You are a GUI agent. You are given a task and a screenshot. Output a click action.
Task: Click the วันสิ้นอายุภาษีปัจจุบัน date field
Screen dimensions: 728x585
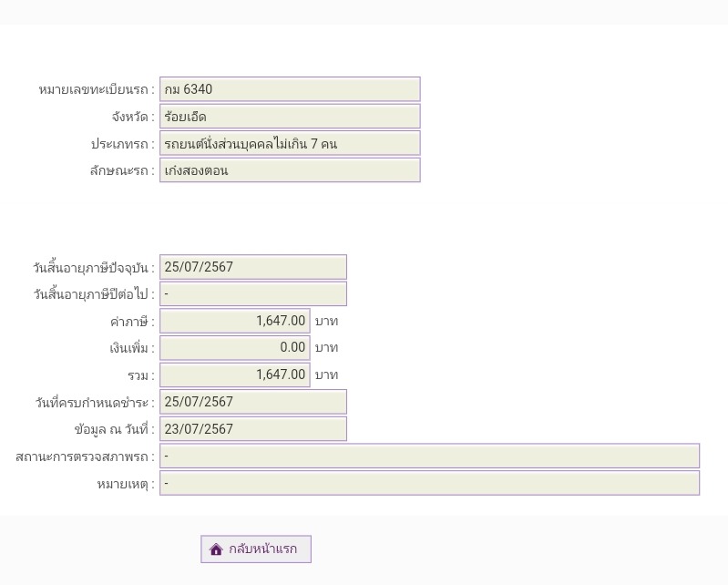252,267
